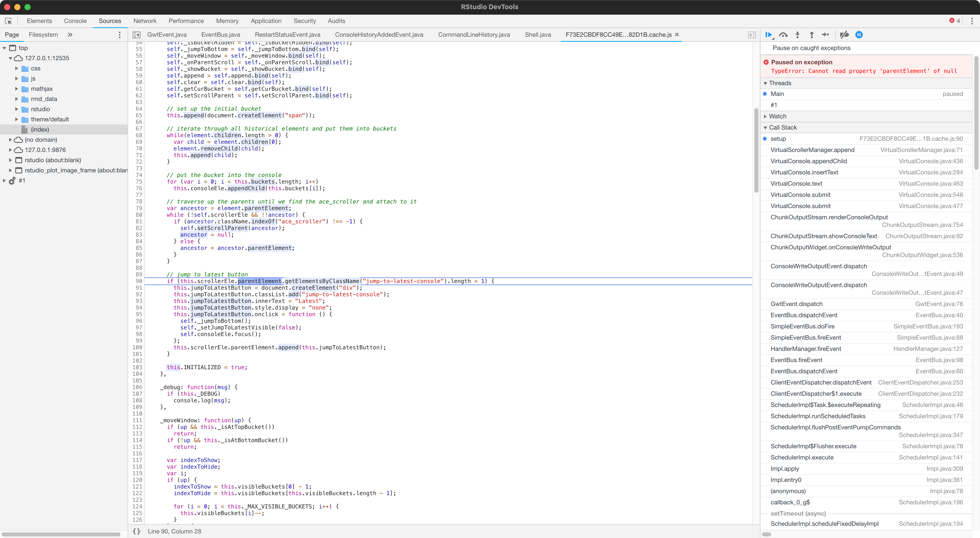Viewport: 980px width, 538px height.
Task: Step out of the current function
Action: (x=812, y=35)
